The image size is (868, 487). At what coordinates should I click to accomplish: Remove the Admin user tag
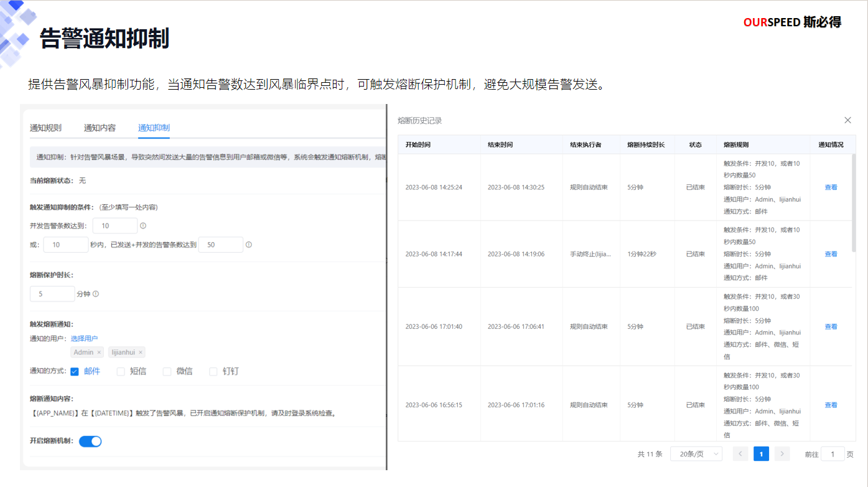pos(99,352)
